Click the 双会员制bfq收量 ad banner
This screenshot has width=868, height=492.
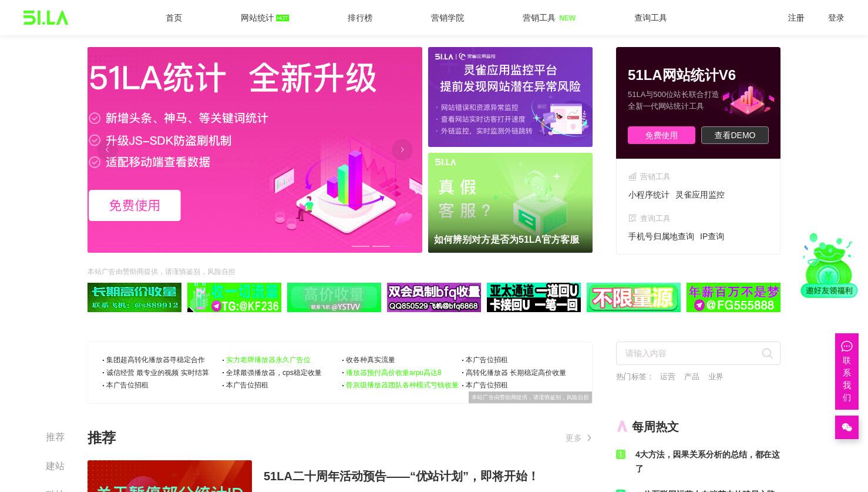434,297
